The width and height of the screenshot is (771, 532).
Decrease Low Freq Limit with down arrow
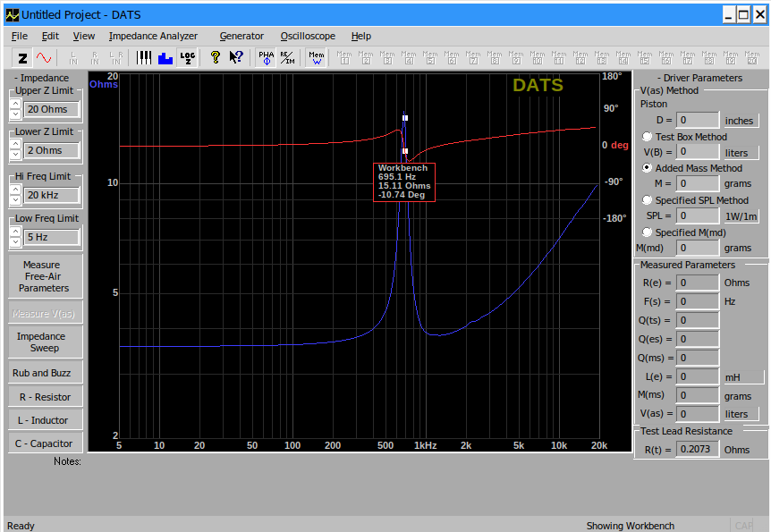15,242
